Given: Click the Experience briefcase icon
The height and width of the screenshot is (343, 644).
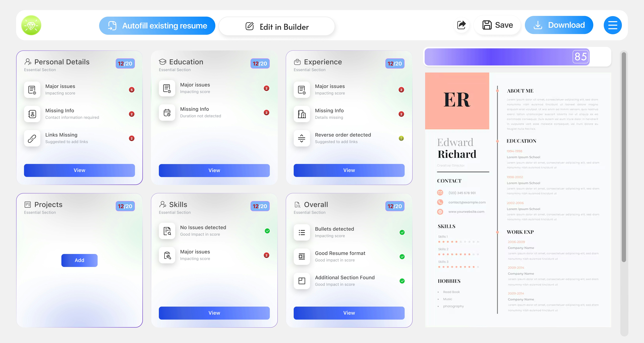Looking at the screenshot, I should pyautogui.click(x=297, y=62).
